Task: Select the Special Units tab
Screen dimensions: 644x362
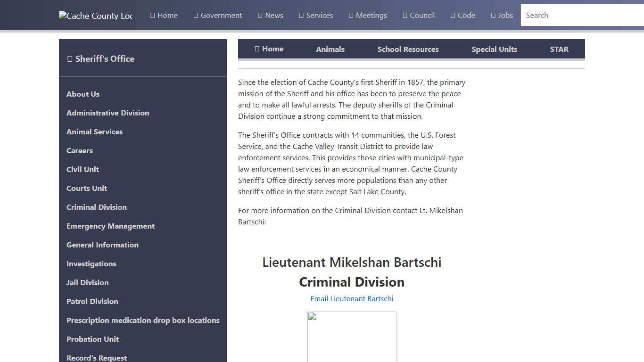Action: 494,49
